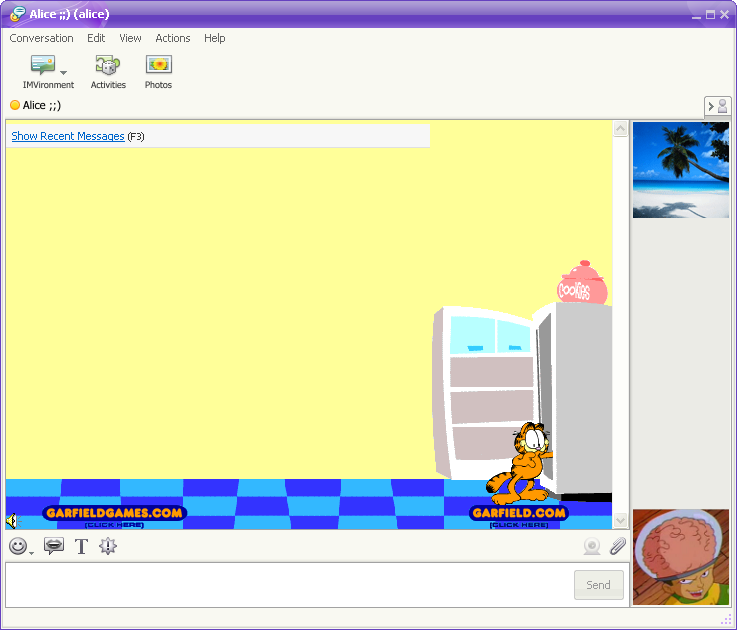Viewport: 737px width, 630px height.
Task: Click the beach palm tree avatar
Action: (x=680, y=170)
